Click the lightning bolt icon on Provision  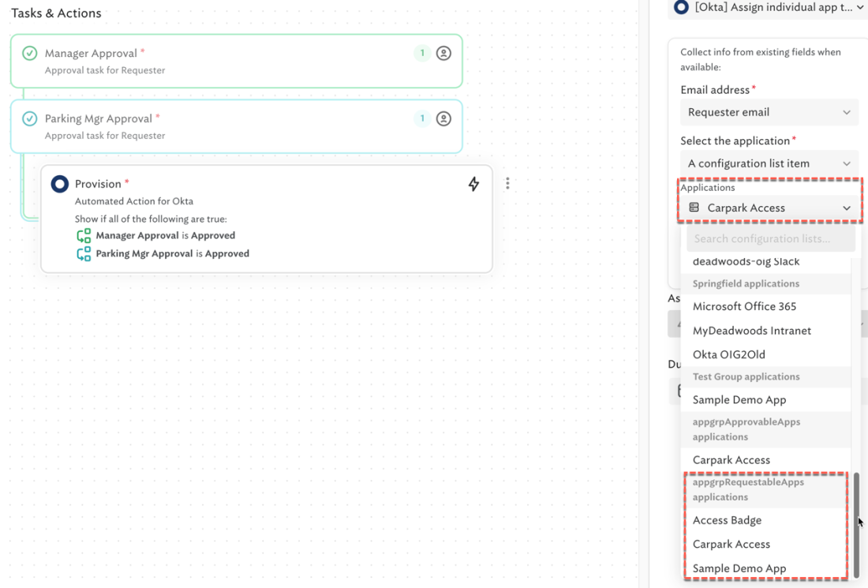[473, 184]
